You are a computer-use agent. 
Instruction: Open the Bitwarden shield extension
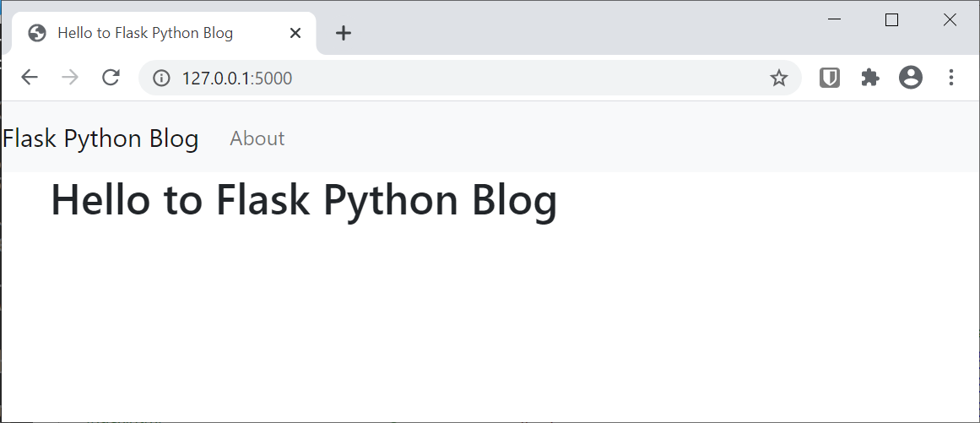pos(830,78)
